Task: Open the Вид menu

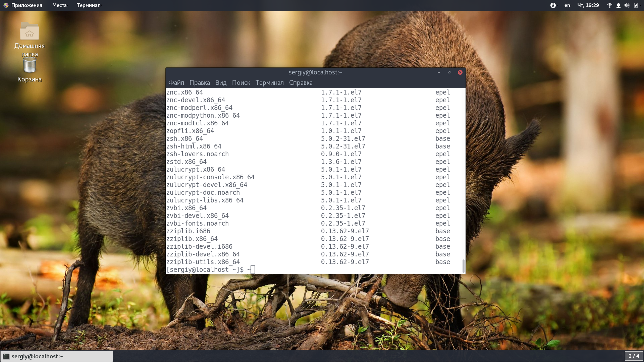Action: tap(221, 82)
